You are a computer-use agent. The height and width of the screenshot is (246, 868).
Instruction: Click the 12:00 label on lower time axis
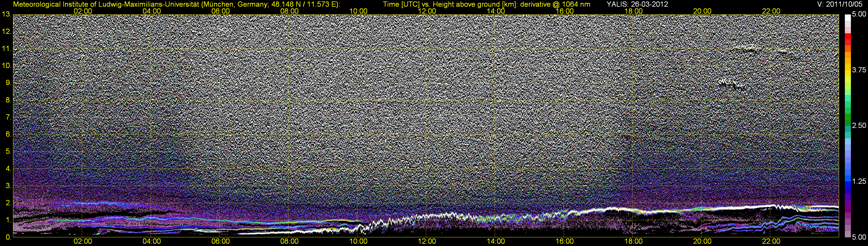427,242
